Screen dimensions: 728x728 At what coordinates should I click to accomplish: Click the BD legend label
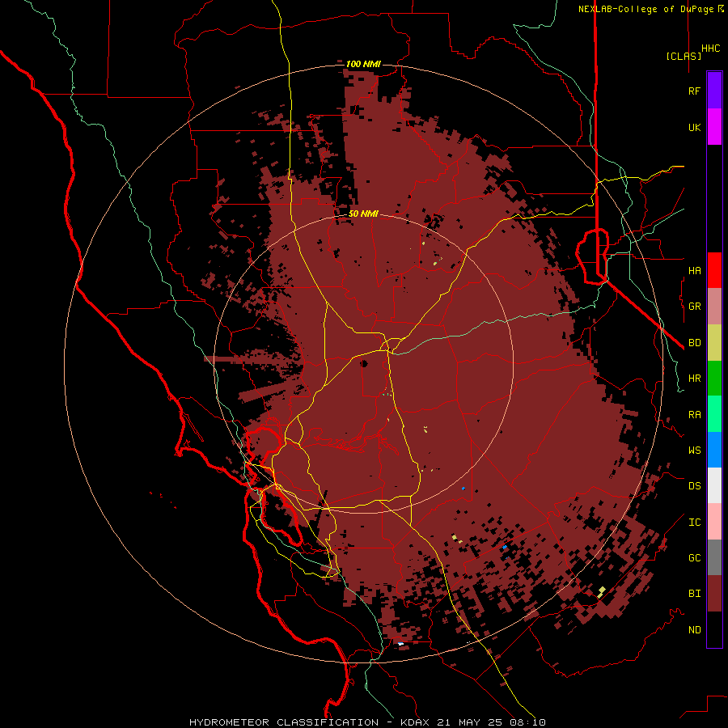694,343
